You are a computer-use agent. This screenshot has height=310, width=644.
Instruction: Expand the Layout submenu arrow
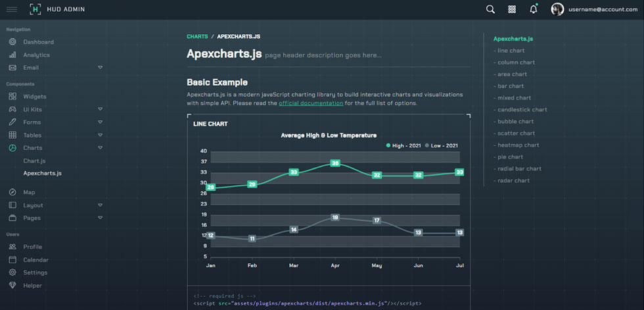(x=100, y=205)
